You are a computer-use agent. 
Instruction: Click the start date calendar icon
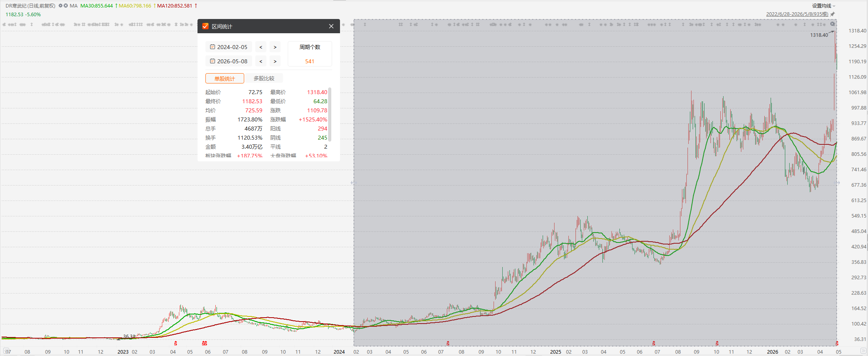click(213, 47)
